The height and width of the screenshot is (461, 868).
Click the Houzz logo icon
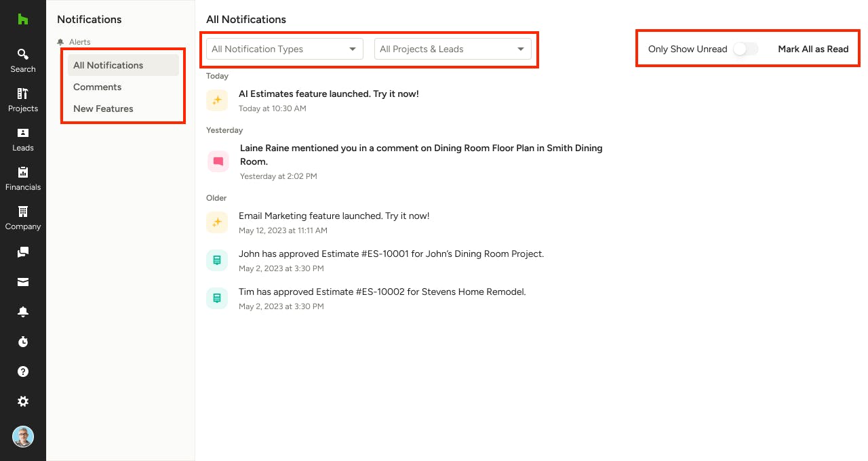[x=23, y=19]
